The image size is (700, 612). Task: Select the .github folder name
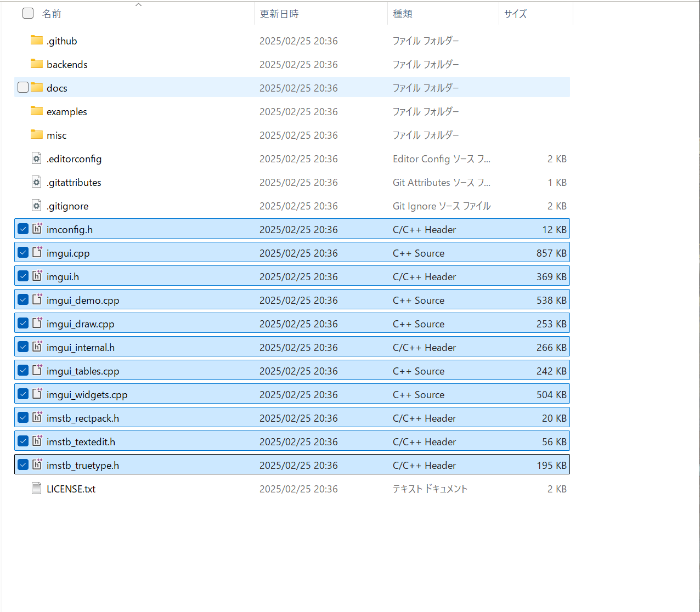point(62,41)
